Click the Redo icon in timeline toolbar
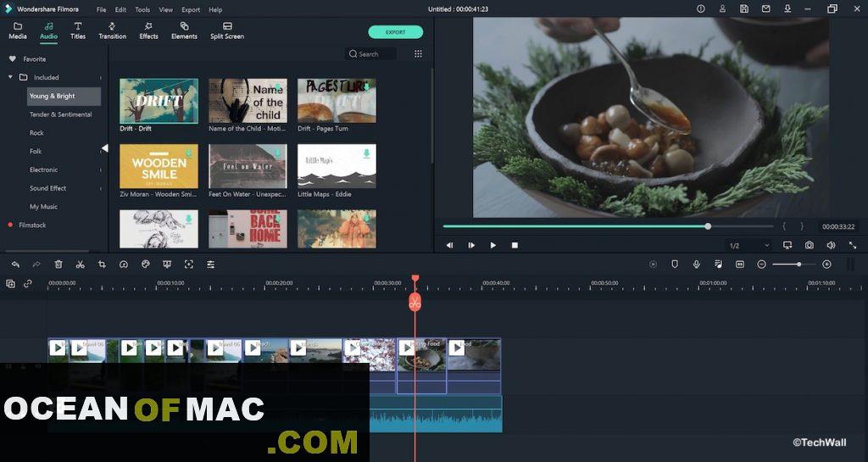 click(36, 264)
